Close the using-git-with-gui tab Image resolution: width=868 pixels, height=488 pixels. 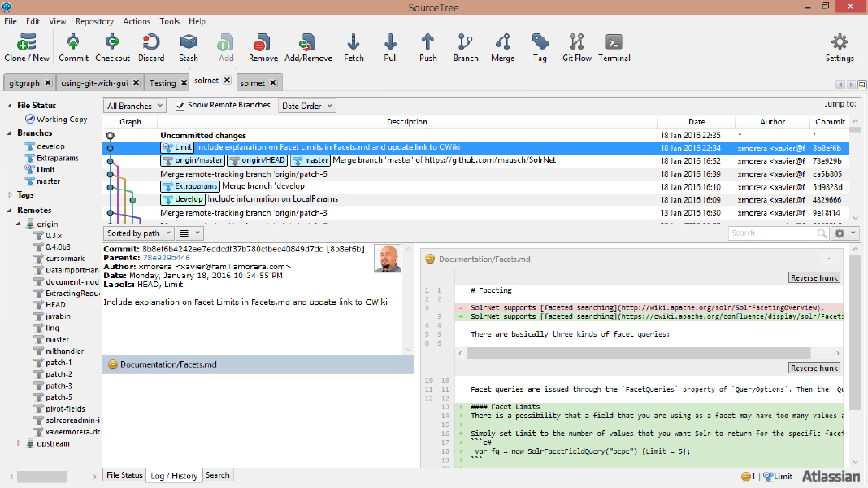(x=137, y=82)
